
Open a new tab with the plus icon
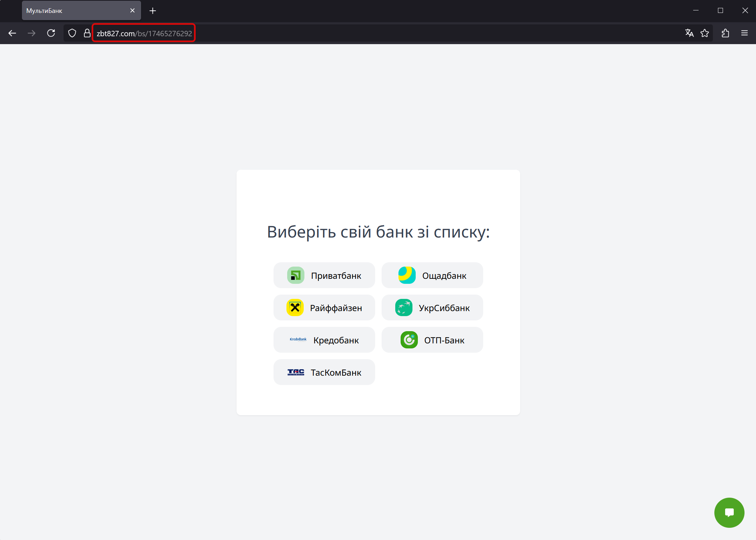click(x=153, y=11)
